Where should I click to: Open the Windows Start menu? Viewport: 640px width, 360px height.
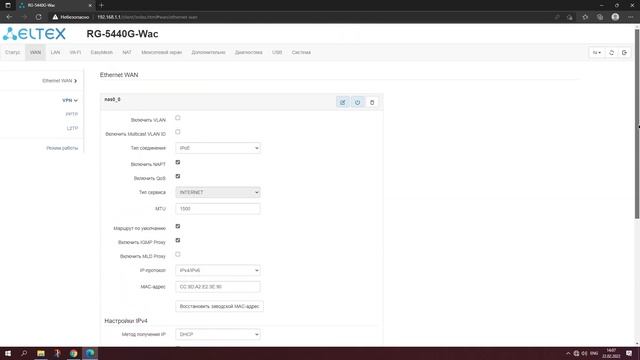coord(8,353)
